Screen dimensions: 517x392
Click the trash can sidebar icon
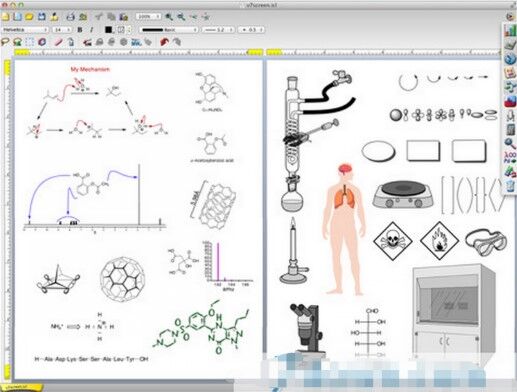(510, 186)
